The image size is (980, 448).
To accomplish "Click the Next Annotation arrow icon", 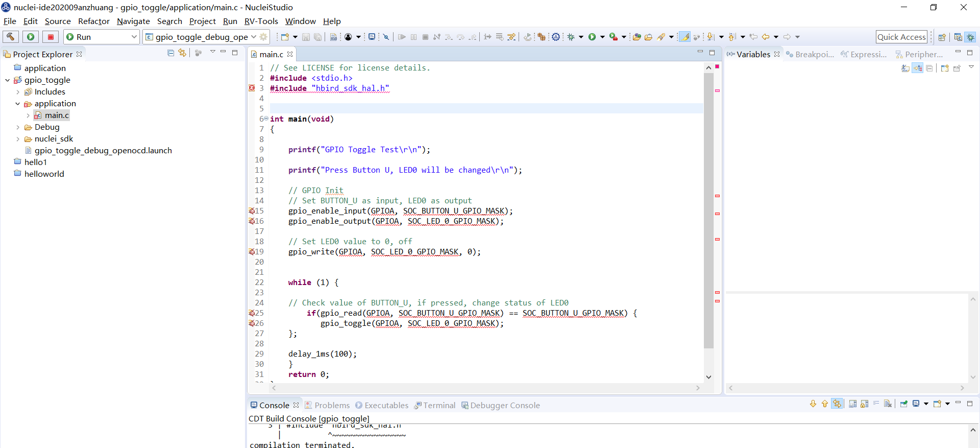I will pyautogui.click(x=710, y=37).
